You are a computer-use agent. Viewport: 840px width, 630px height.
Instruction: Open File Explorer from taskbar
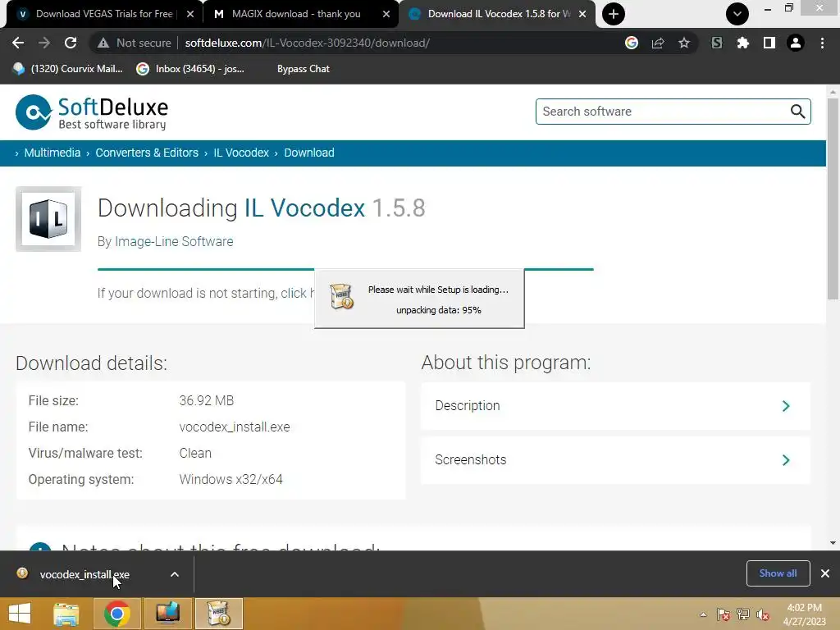tap(66, 614)
